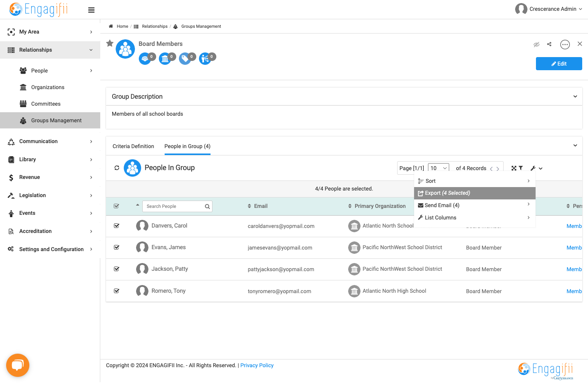Viewport: 588px width, 383px height.
Task: Uncheck Evans, James row checkbox
Action: pyautogui.click(x=116, y=247)
